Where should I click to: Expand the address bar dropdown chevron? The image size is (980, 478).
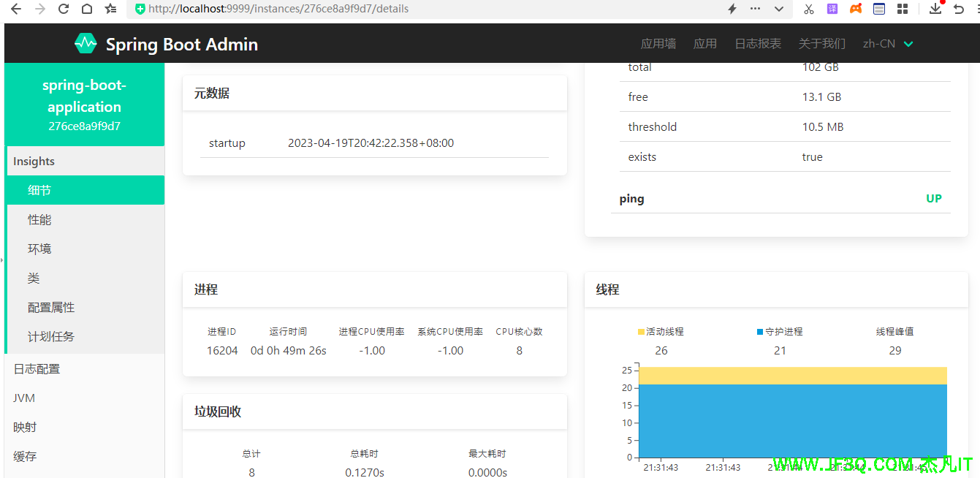click(779, 9)
